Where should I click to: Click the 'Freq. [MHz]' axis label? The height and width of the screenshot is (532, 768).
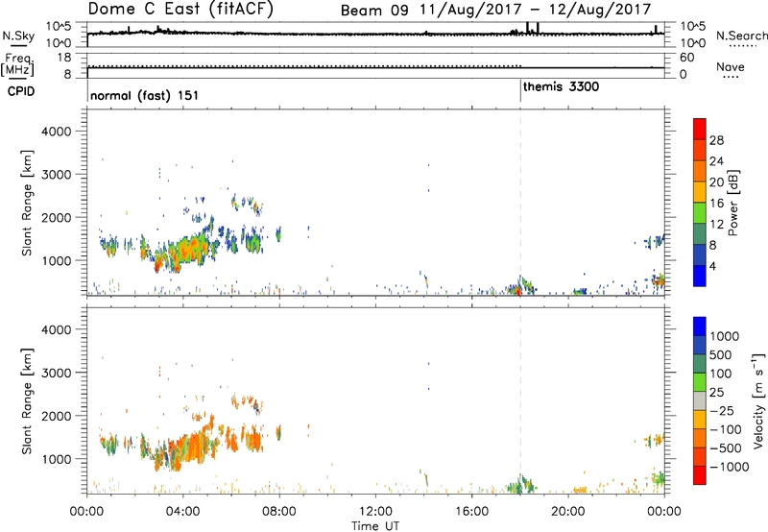17,65
